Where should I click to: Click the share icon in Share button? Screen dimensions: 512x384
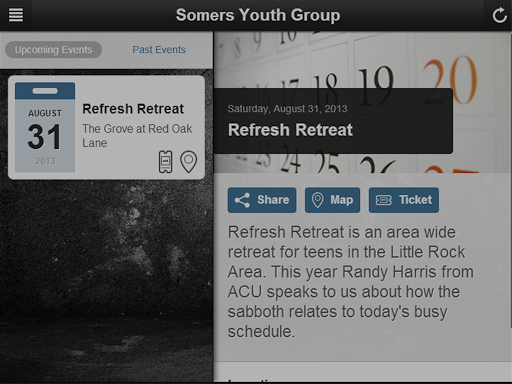pos(242,200)
